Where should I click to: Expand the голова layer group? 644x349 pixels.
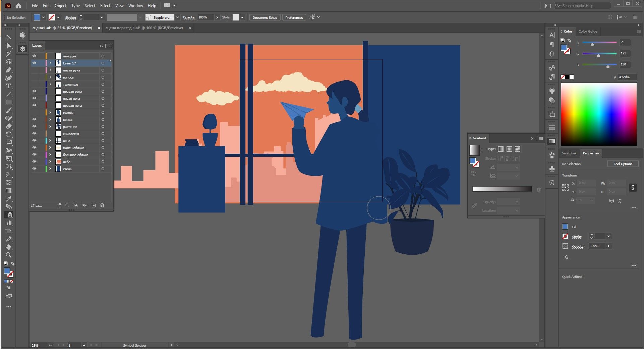click(50, 112)
